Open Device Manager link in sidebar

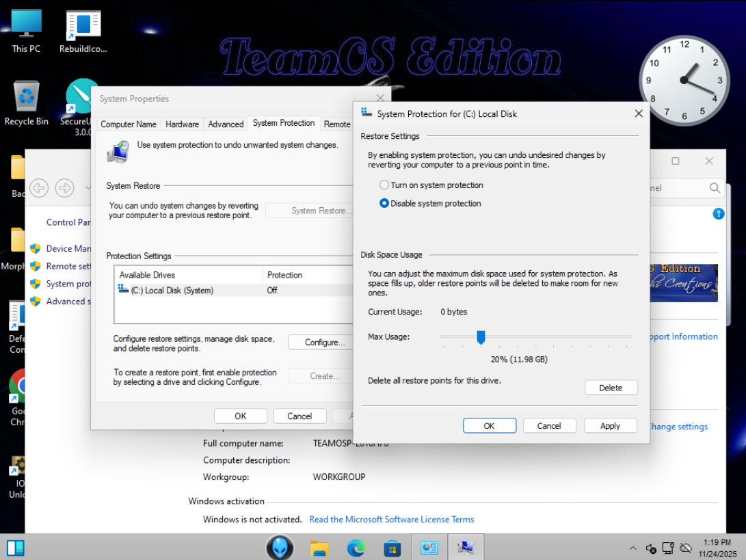point(68,248)
